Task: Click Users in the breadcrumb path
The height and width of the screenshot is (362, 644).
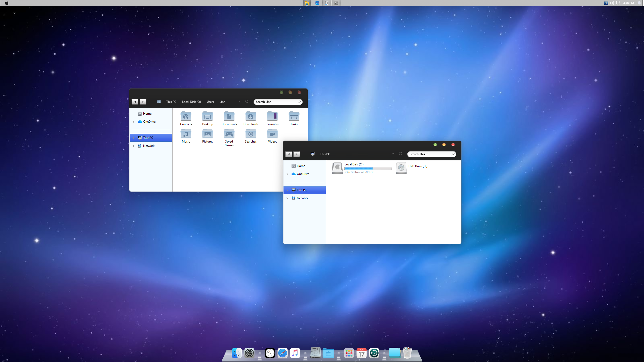Action: (x=210, y=102)
